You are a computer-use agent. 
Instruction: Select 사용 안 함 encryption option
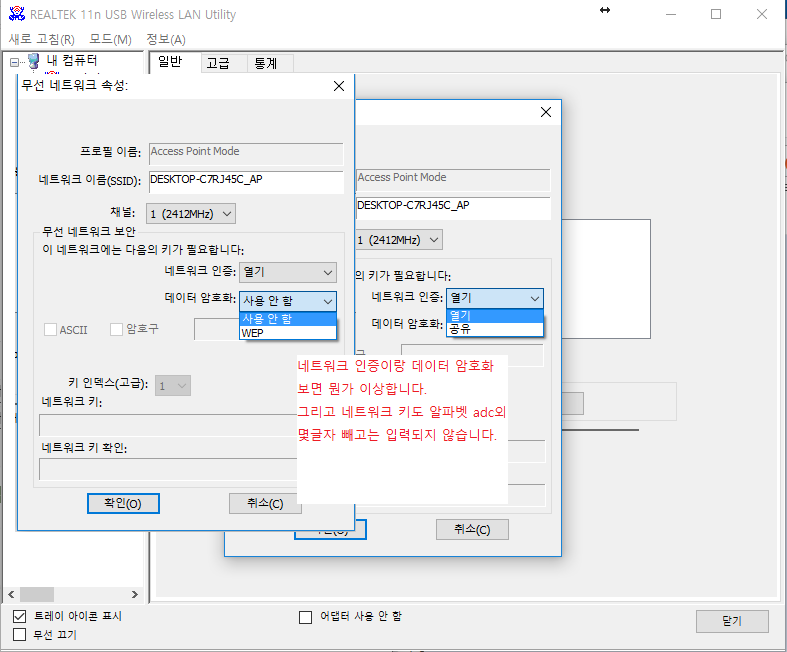click(288, 319)
